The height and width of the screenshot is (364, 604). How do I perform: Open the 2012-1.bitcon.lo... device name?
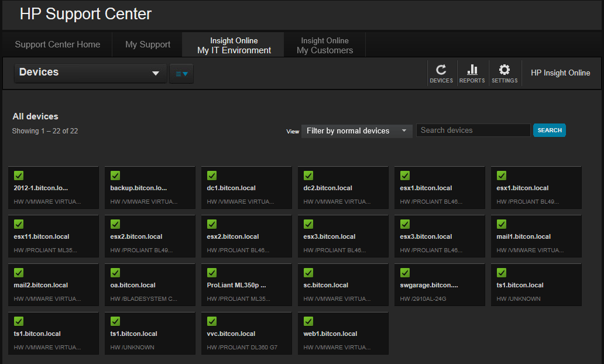tap(41, 188)
